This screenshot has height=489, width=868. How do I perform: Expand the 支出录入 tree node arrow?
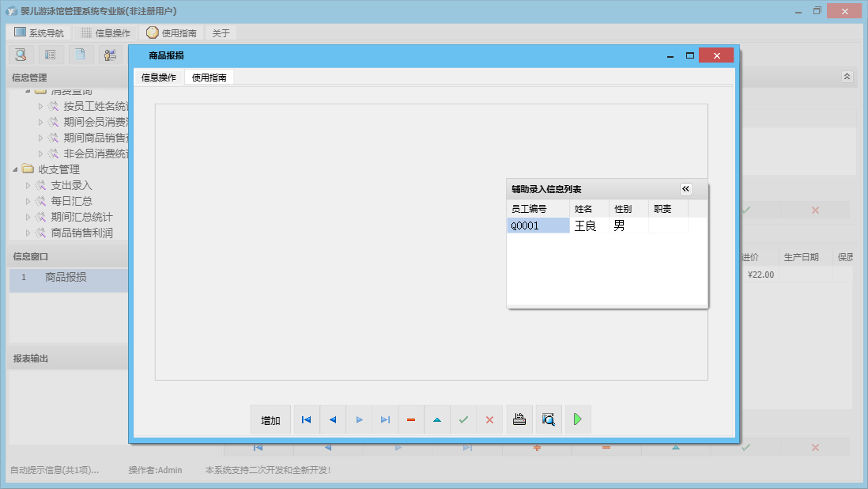click(x=28, y=185)
